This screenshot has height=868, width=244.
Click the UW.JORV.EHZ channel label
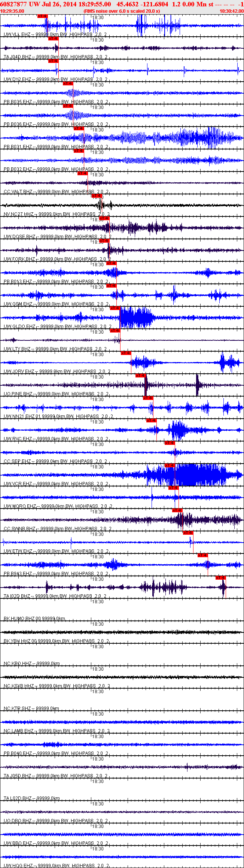[x=19, y=371]
